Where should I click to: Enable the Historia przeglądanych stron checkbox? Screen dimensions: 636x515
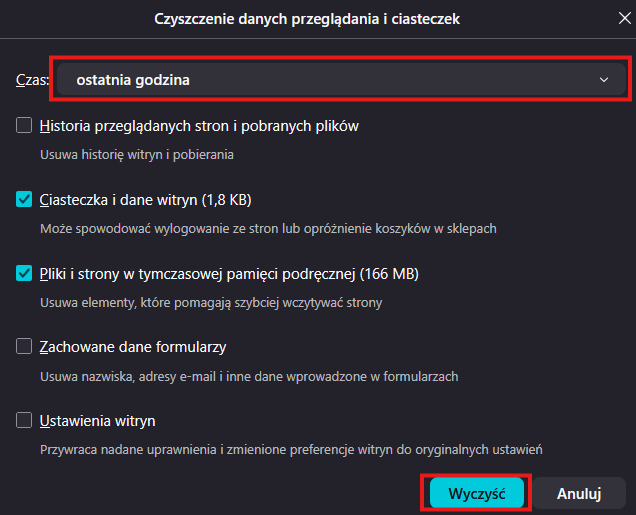[24, 125]
